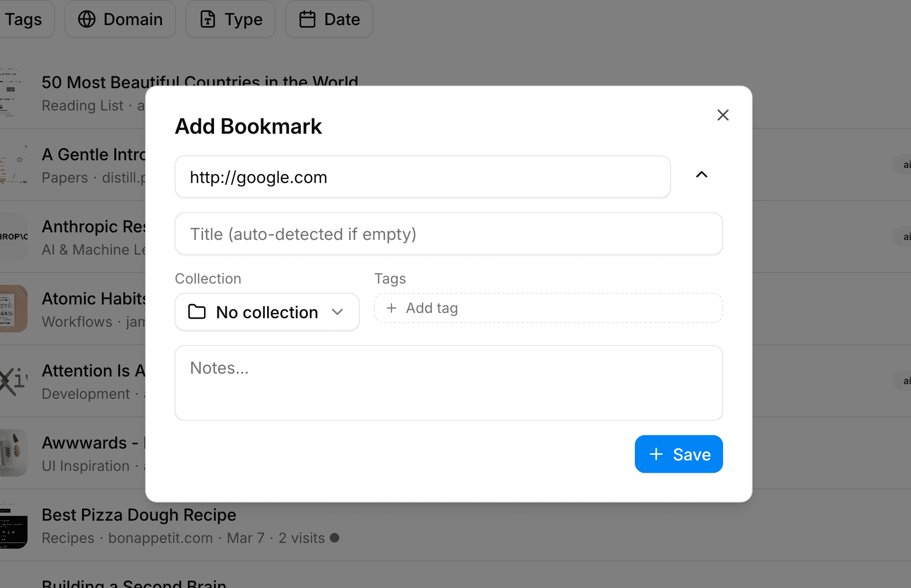911x588 pixels.
Task: Click the URL field containing http://google.com
Action: (422, 177)
